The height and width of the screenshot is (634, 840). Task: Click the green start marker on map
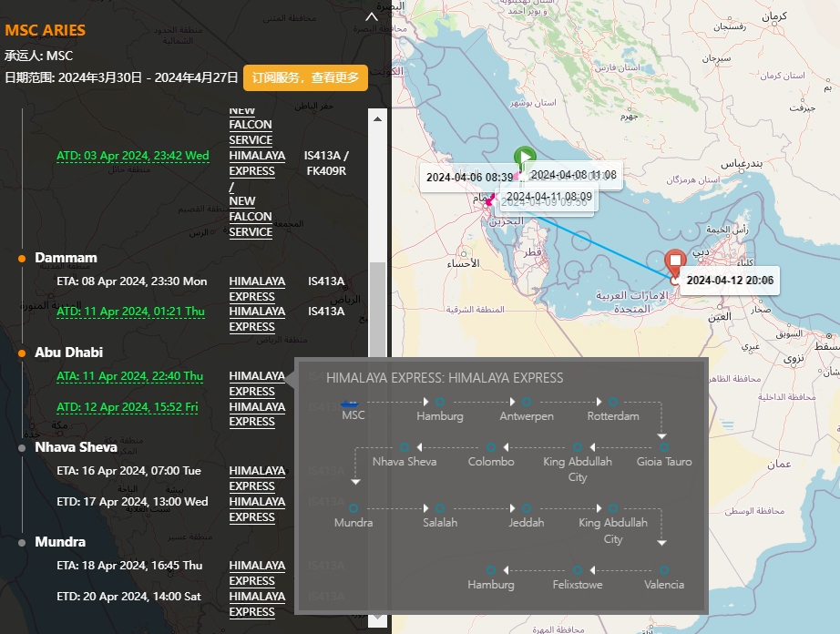coord(525,157)
